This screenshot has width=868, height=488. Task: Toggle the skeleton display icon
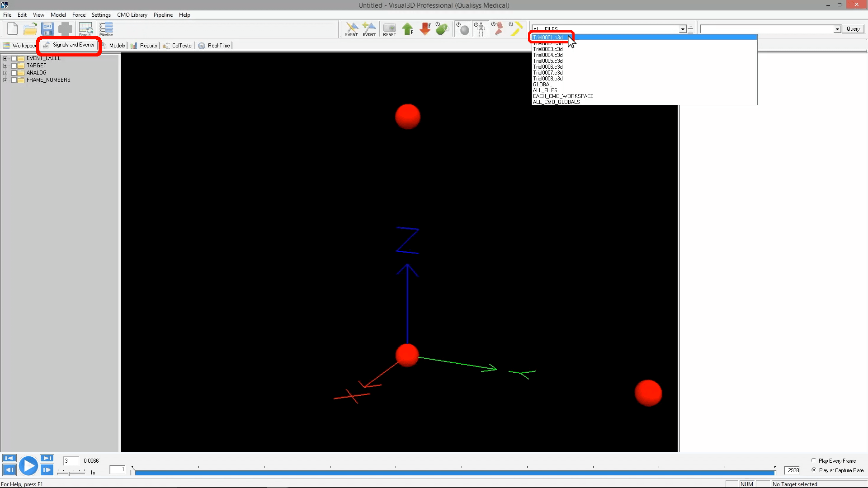tap(480, 29)
